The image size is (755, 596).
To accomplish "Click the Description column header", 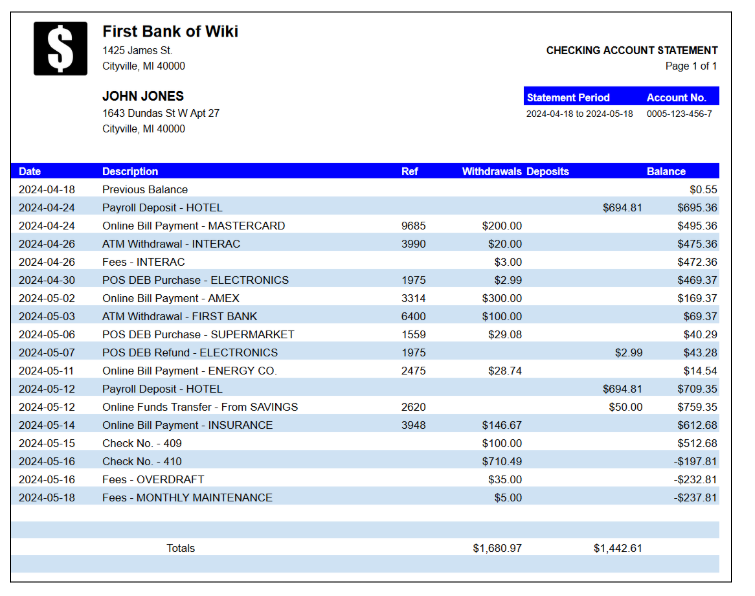I will [x=130, y=171].
